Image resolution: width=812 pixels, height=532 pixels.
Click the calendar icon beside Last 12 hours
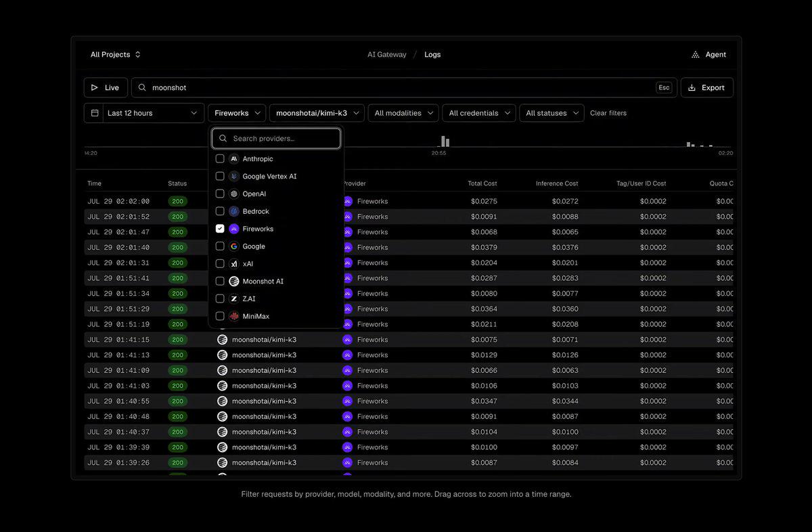95,113
